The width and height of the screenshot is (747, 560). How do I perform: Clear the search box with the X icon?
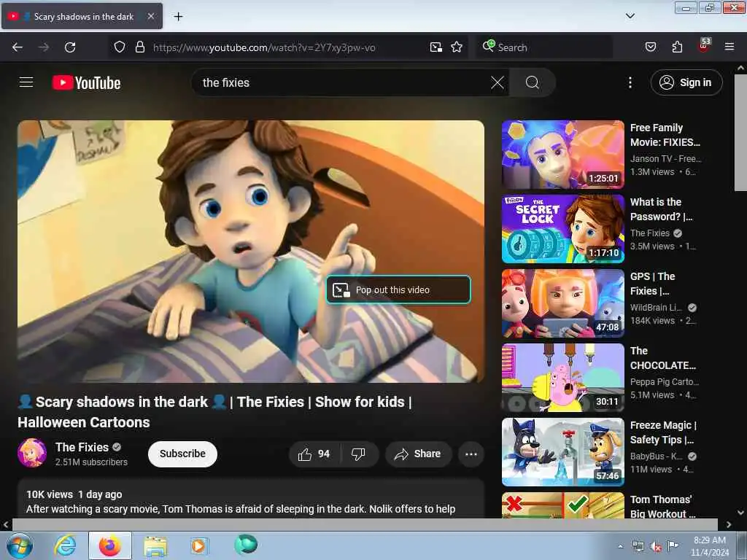(x=498, y=82)
